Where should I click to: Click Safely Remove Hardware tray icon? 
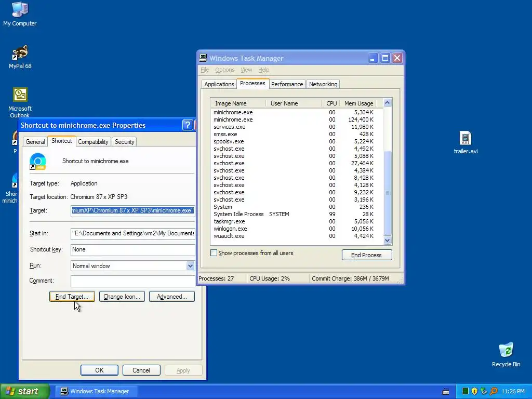click(x=484, y=391)
